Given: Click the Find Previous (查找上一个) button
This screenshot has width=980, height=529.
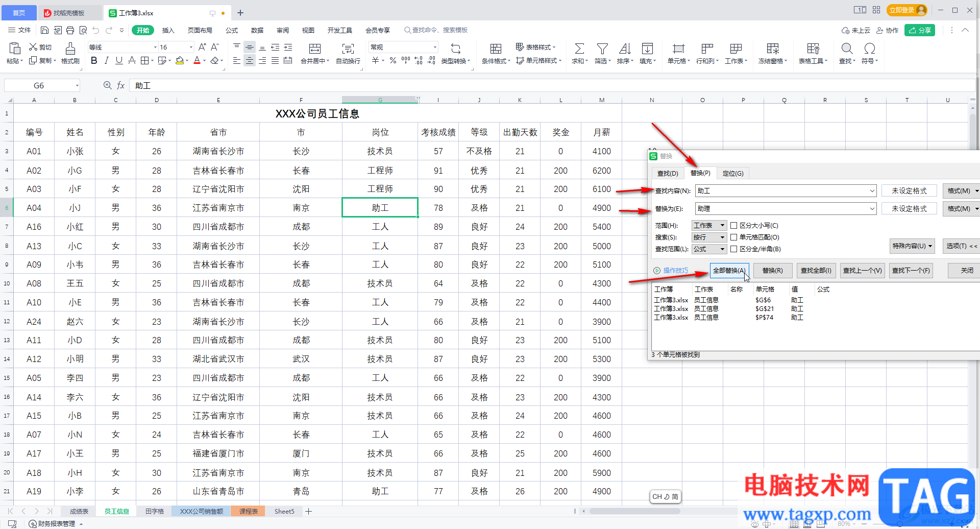Looking at the screenshot, I should click(862, 271).
